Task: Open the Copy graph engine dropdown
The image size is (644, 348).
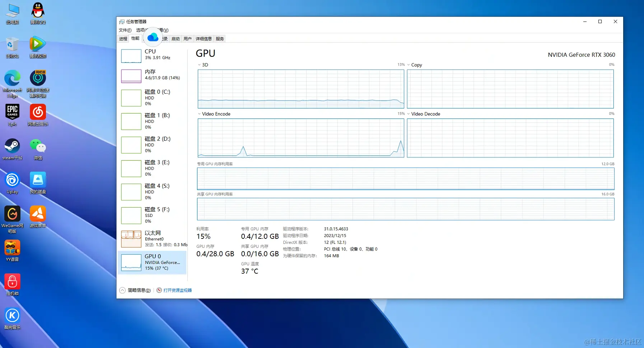Action: point(415,65)
